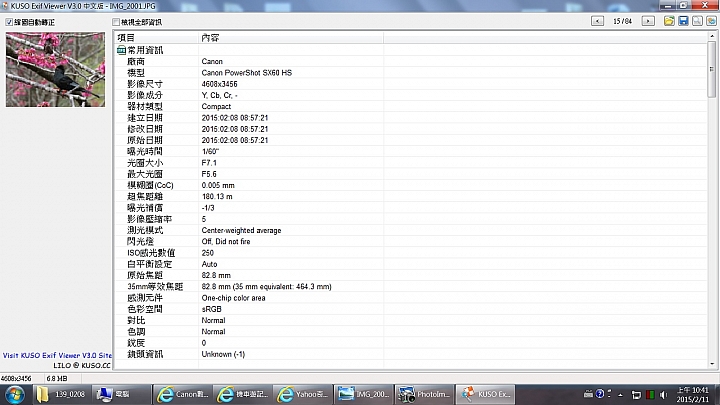The width and height of the screenshot is (720, 405).
Task: Click the blue help question mark tray icon
Action: (x=600, y=394)
